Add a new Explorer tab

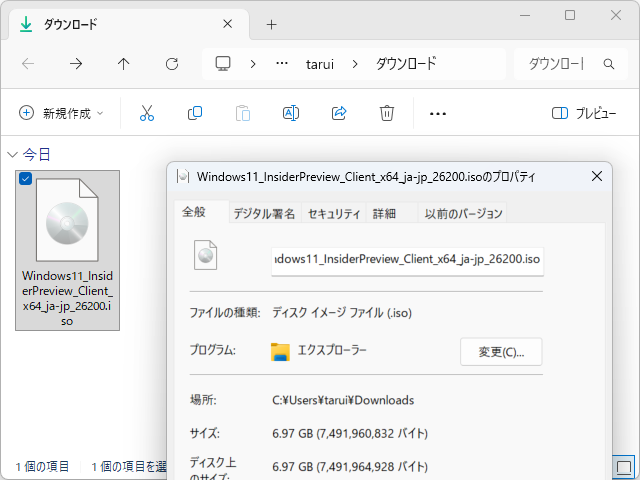click(x=271, y=24)
